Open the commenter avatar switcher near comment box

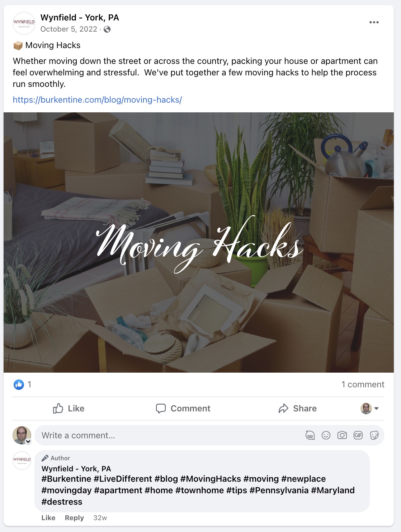(x=22, y=435)
